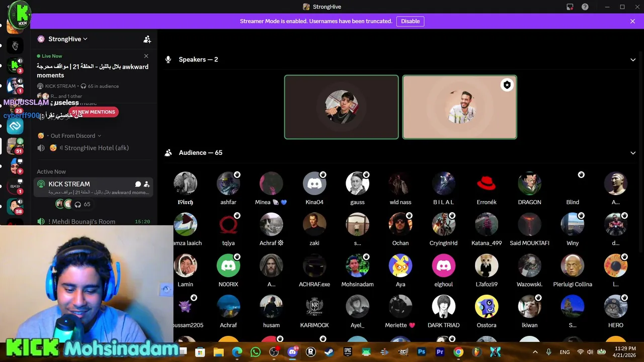Open Wi-Fi network settings in tray
644x362 pixels.
coord(581,352)
